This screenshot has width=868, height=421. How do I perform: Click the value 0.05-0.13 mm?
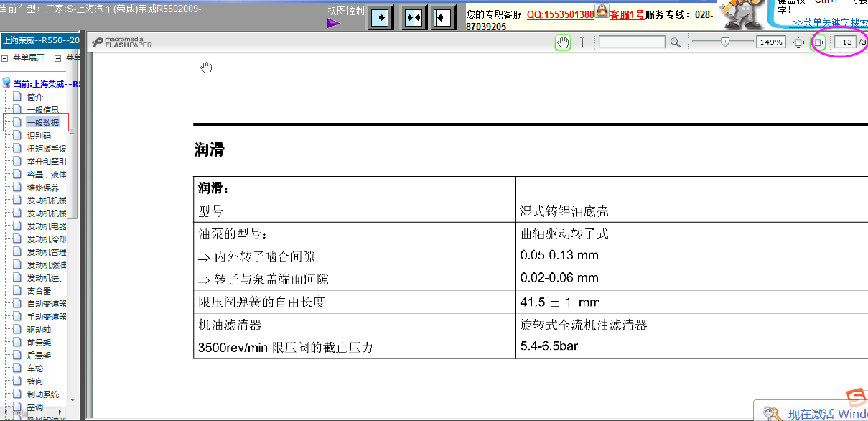[559, 255]
